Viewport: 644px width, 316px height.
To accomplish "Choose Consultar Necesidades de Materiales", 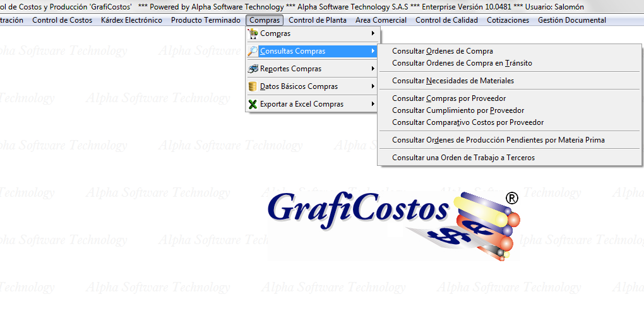I will (x=453, y=81).
